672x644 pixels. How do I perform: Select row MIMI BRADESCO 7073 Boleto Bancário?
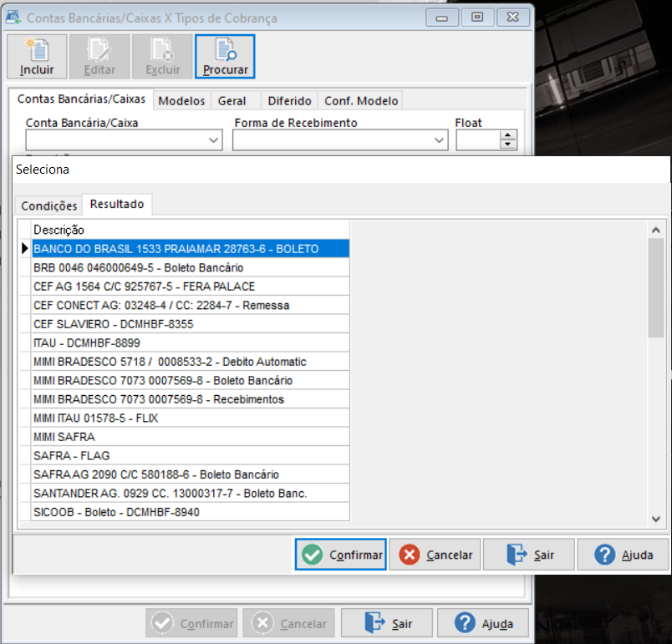pyautogui.click(x=191, y=381)
